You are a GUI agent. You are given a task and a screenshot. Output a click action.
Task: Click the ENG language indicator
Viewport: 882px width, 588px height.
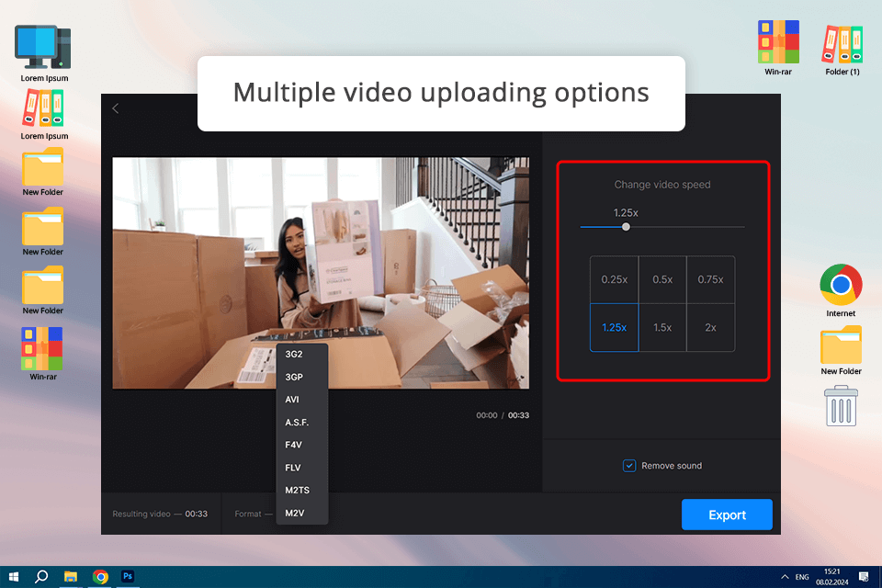(x=802, y=577)
